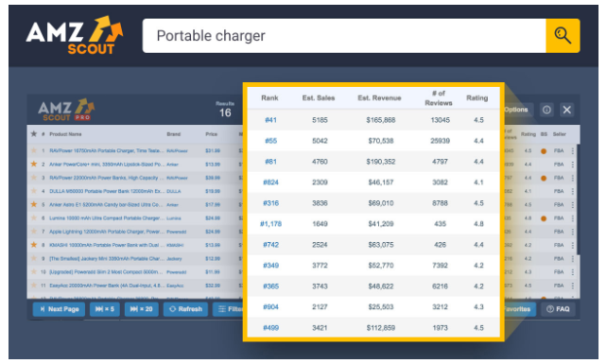The height and width of the screenshot is (364, 607).
Task: Open the info circle icon
Action: [546, 110]
